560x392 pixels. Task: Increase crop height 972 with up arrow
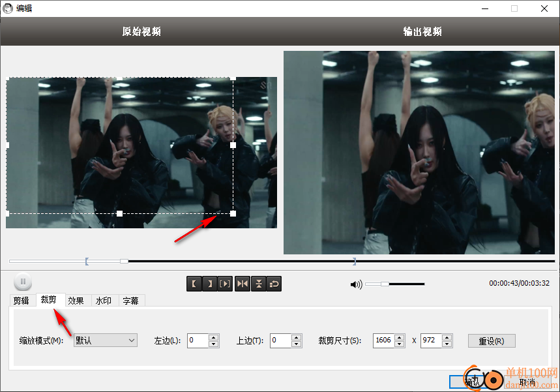click(x=447, y=337)
